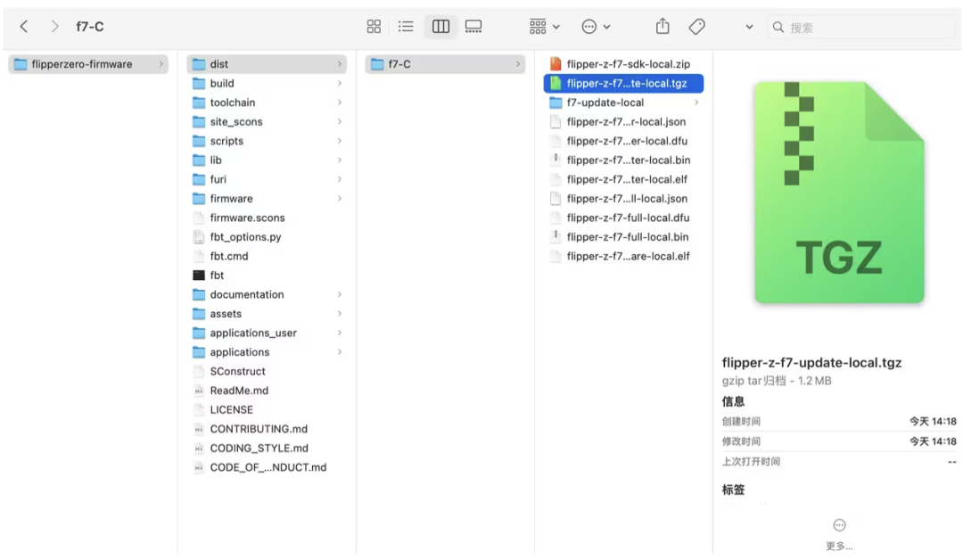Click the tag icon in toolbar
This screenshot has width=963, height=560.
pyautogui.click(x=696, y=27)
